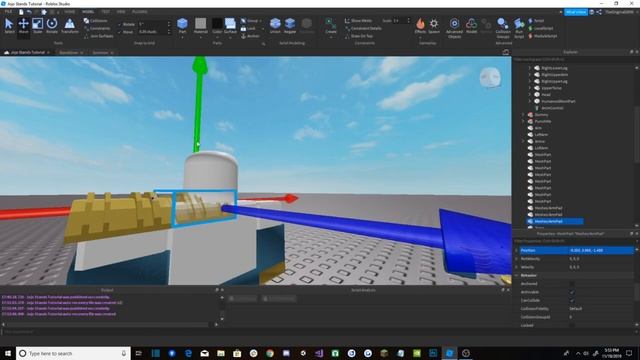Toggle Constraint Details option

[363, 29]
